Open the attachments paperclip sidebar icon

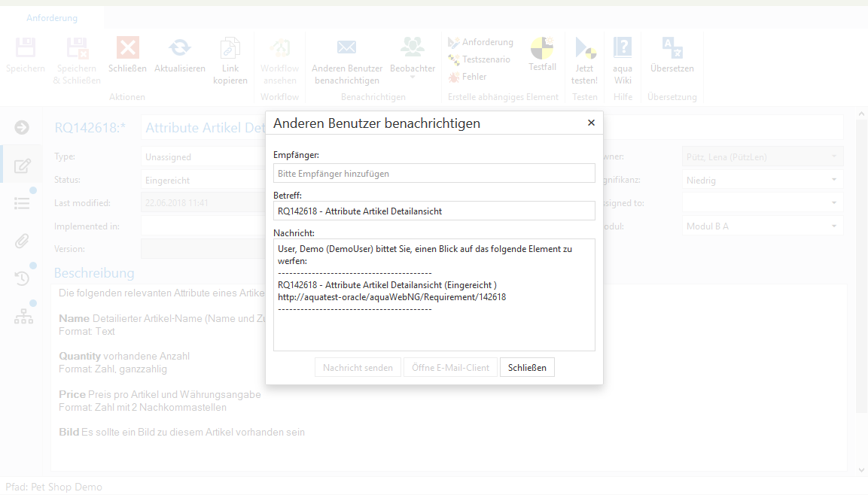(22, 241)
